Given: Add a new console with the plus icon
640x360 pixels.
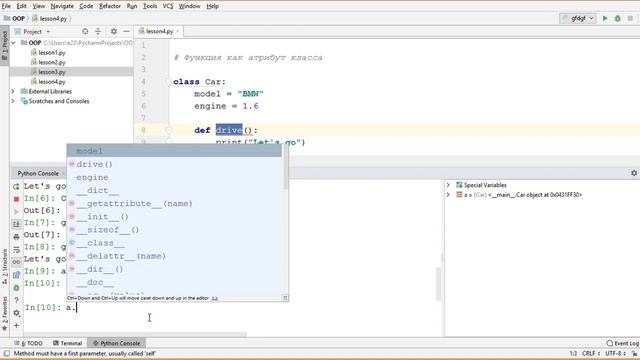Looking at the screenshot, I should pyautogui.click(x=16, y=326).
